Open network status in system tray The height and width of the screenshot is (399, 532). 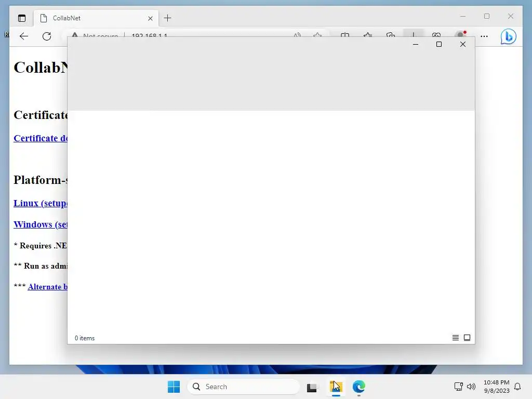[458, 387]
